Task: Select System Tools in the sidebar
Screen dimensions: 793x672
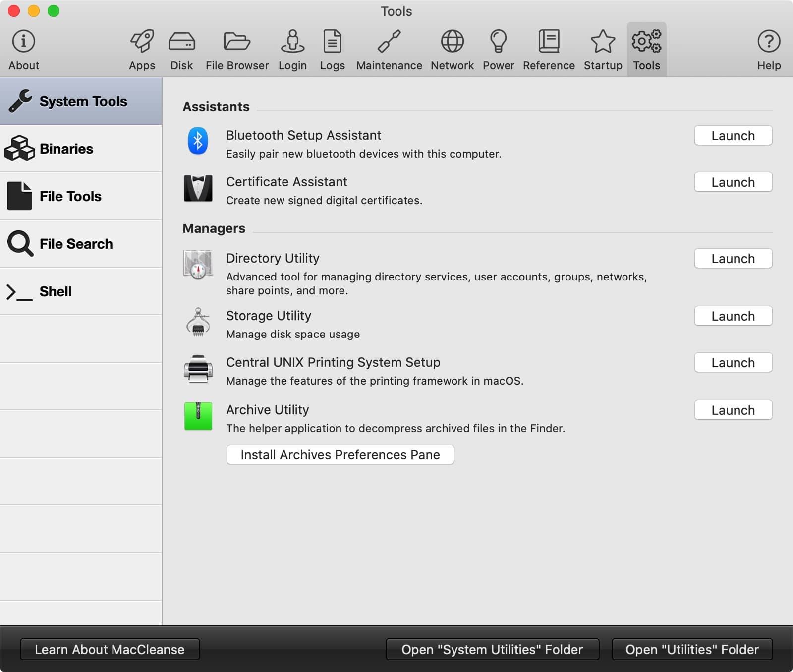Action: [81, 101]
